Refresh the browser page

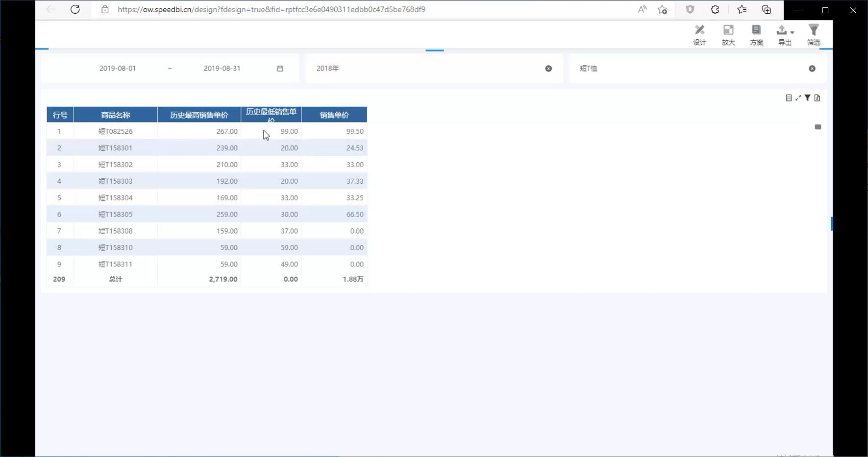point(75,9)
